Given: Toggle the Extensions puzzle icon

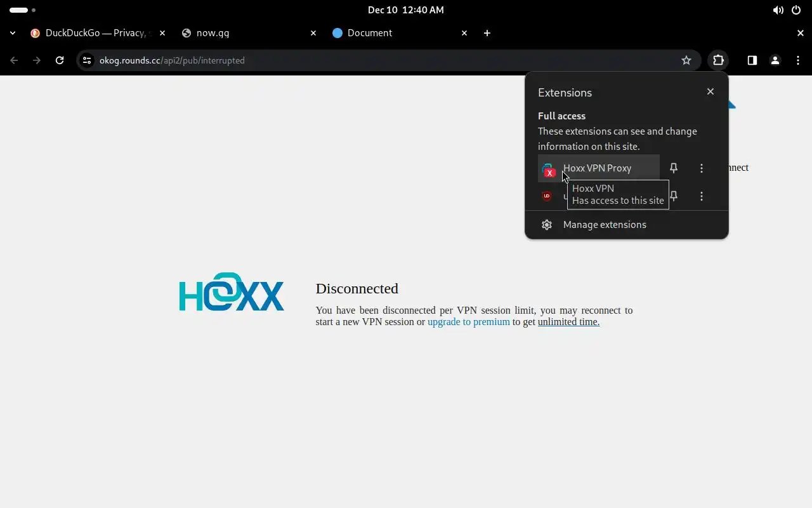Looking at the screenshot, I should pyautogui.click(x=718, y=60).
